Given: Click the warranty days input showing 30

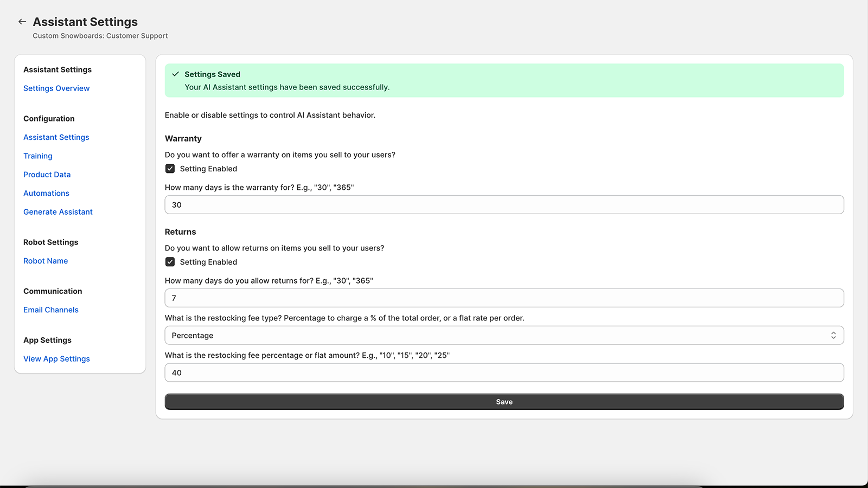Looking at the screenshot, I should (504, 204).
